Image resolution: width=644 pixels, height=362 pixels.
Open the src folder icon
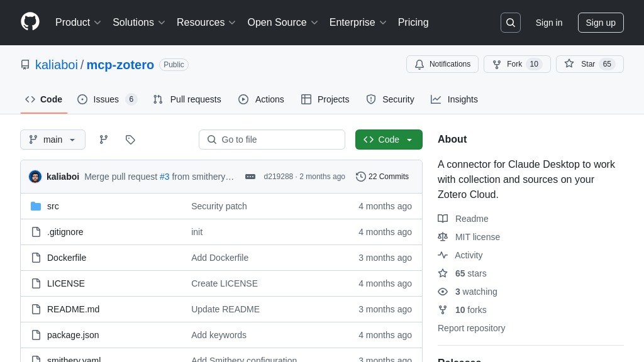pyautogui.click(x=36, y=206)
